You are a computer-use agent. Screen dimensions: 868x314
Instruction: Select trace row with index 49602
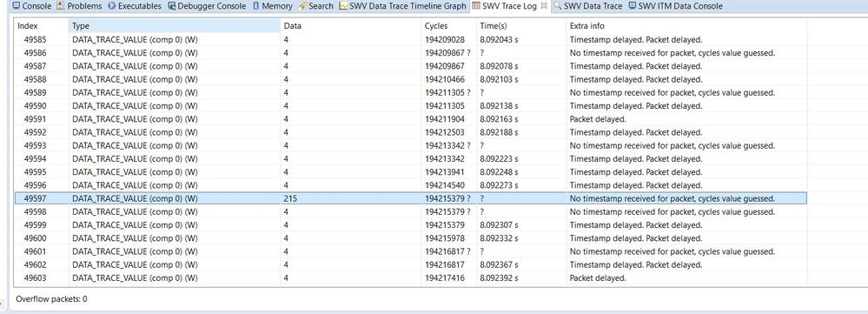410,264
